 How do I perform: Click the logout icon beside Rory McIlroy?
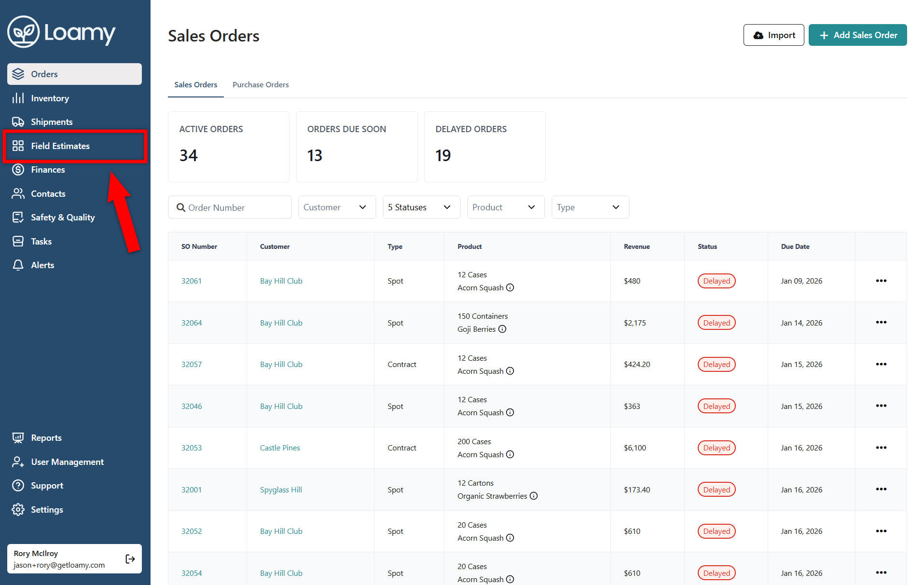tap(130, 558)
